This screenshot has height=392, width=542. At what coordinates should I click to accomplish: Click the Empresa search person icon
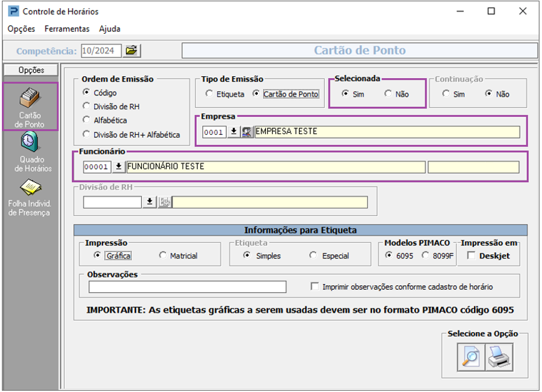coord(247,132)
